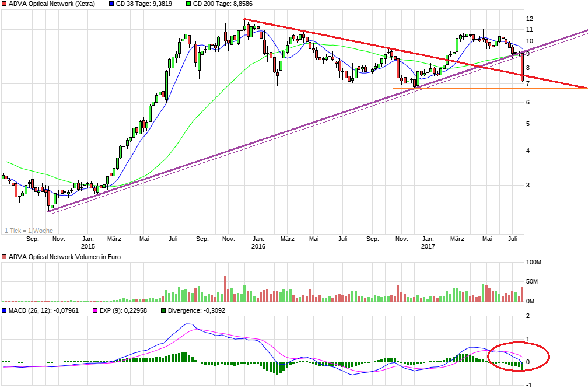Select the 'ADVA Optical Network (Xetra)' title text
588x391 pixels.
tap(52, 4)
